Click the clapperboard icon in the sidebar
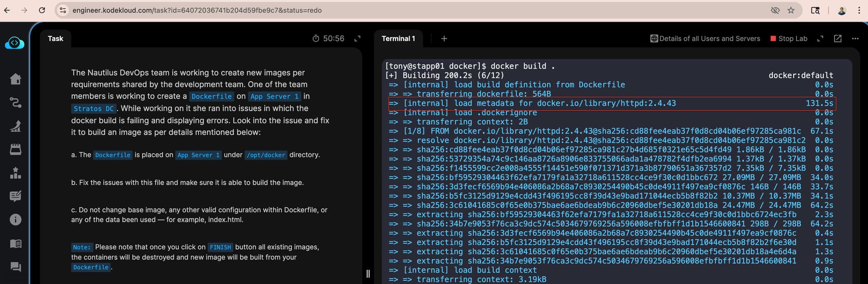Image resolution: width=868 pixels, height=284 pixels. (15, 149)
